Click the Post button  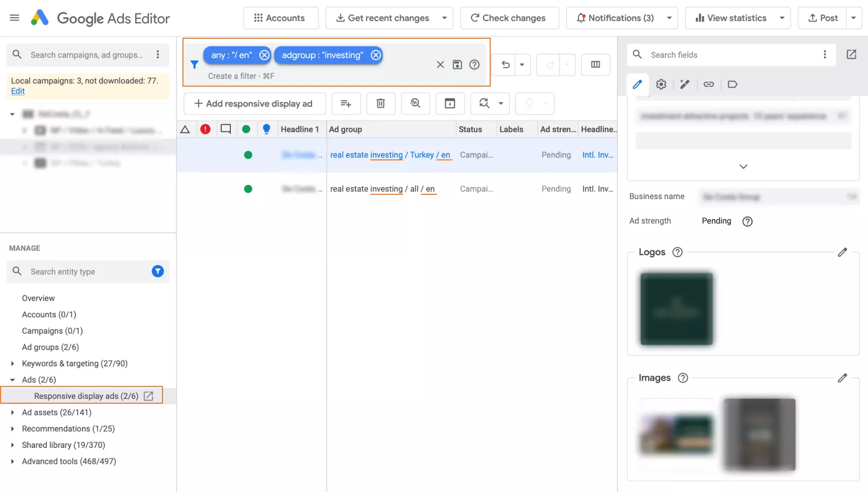(x=823, y=18)
